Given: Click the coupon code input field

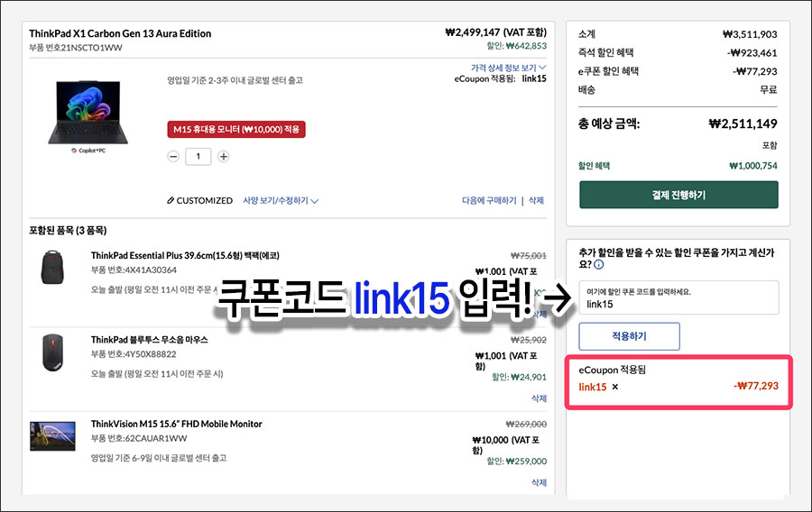Looking at the screenshot, I should [678, 297].
